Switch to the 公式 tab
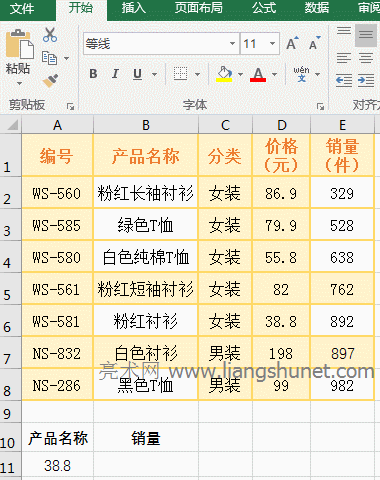This screenshot has width=380, height=480. point(264,8)
